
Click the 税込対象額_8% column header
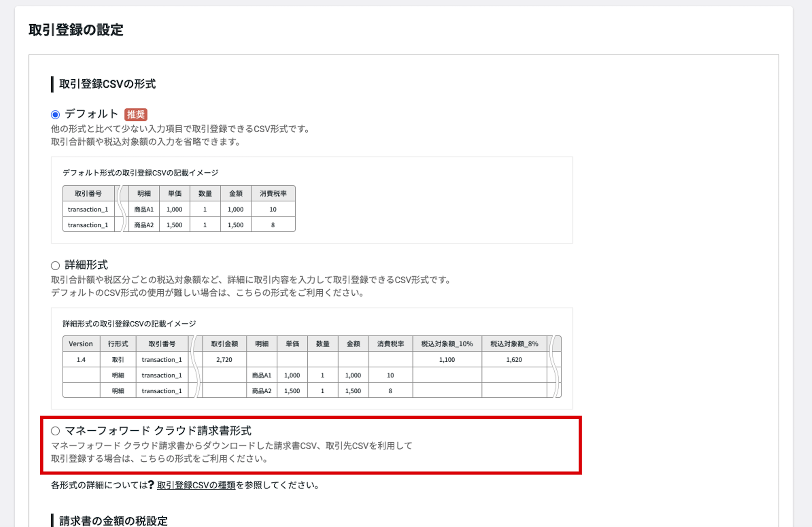[514, 344]
